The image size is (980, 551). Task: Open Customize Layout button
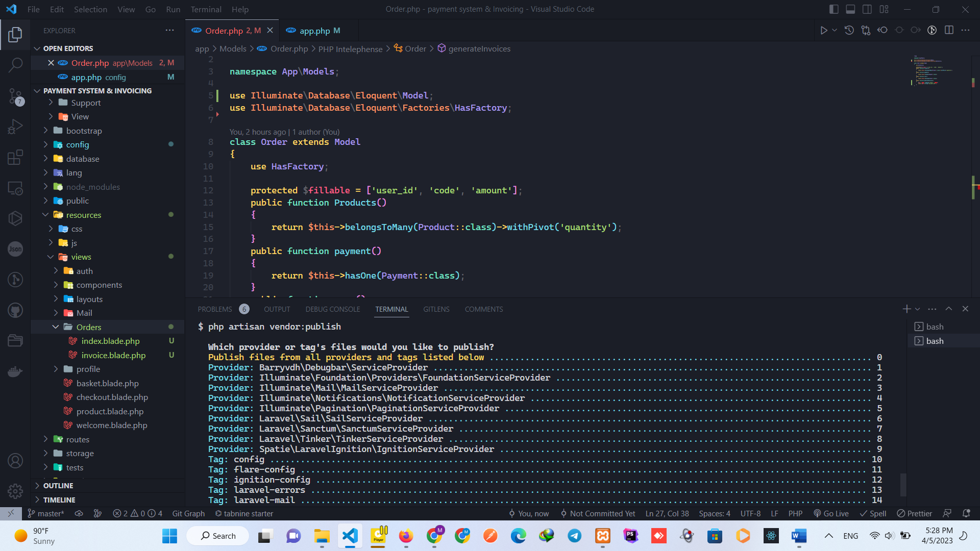[x=884, y=9]
